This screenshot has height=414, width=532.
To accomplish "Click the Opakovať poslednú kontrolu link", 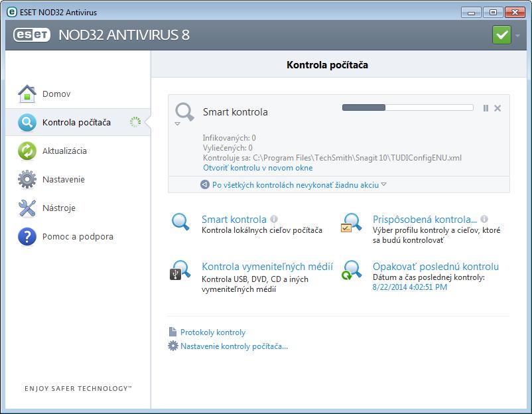I will 436,267.
